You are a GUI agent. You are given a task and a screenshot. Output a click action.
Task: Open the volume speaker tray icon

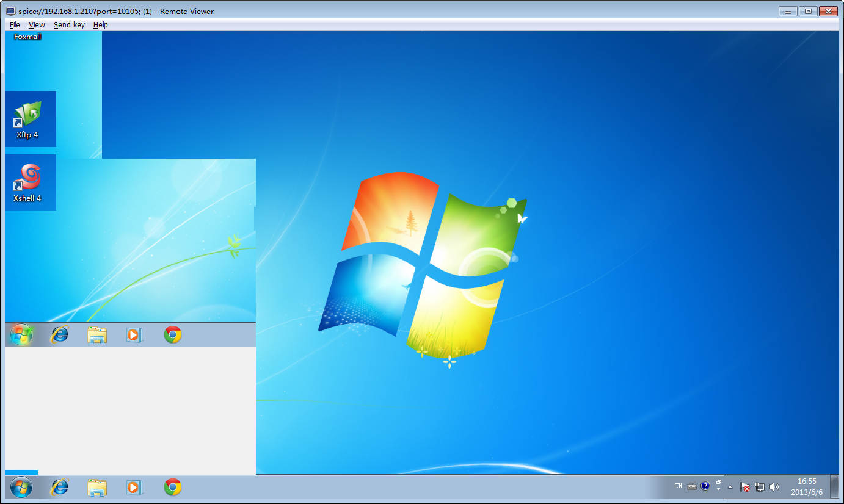pos(774,487)
